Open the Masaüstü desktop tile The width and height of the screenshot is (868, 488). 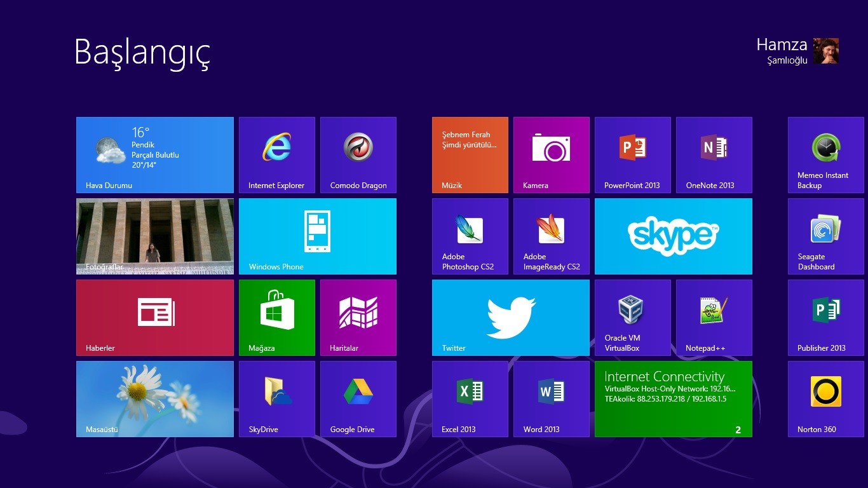point(155,399)
